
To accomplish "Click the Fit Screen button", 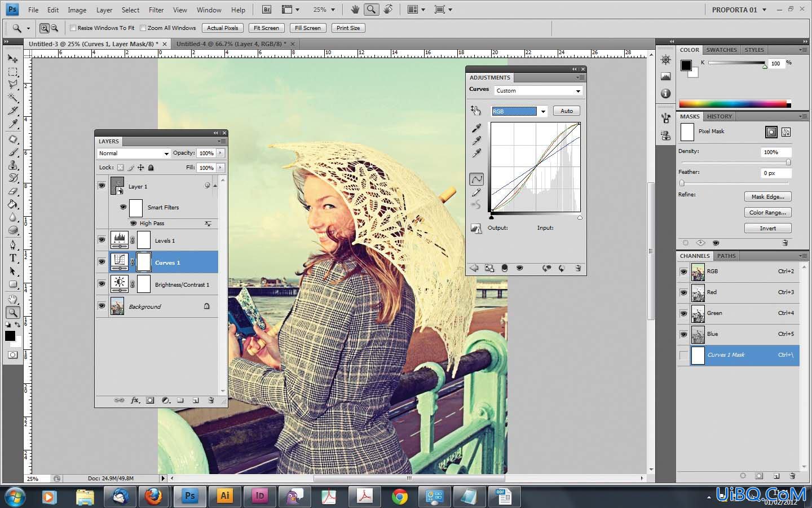I will pyautogui.click(x=266, y=28).
